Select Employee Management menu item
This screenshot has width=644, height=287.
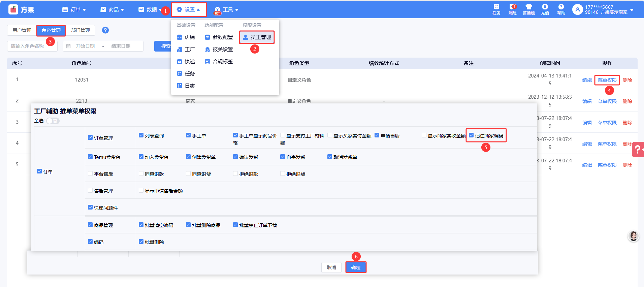pos(257,37)
